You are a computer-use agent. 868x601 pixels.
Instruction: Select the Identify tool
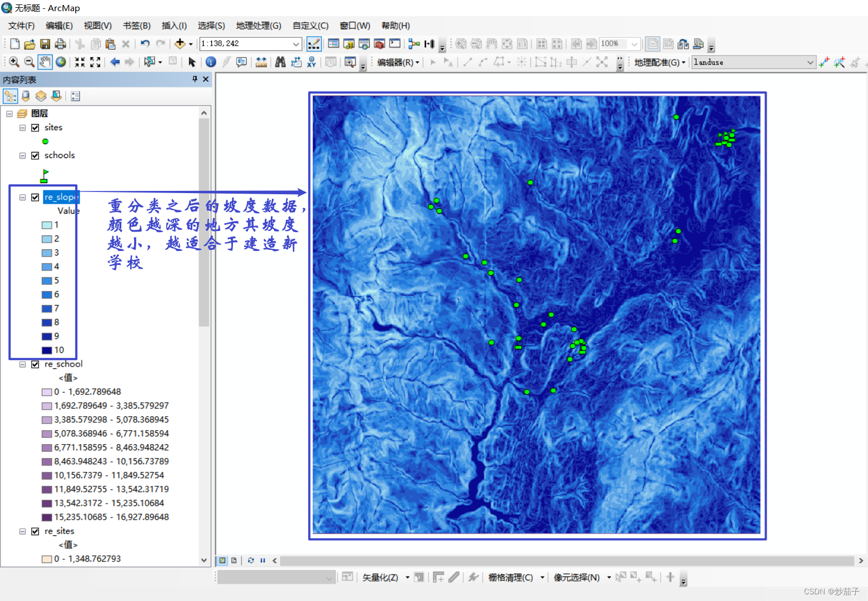click(x=211, y=62)
